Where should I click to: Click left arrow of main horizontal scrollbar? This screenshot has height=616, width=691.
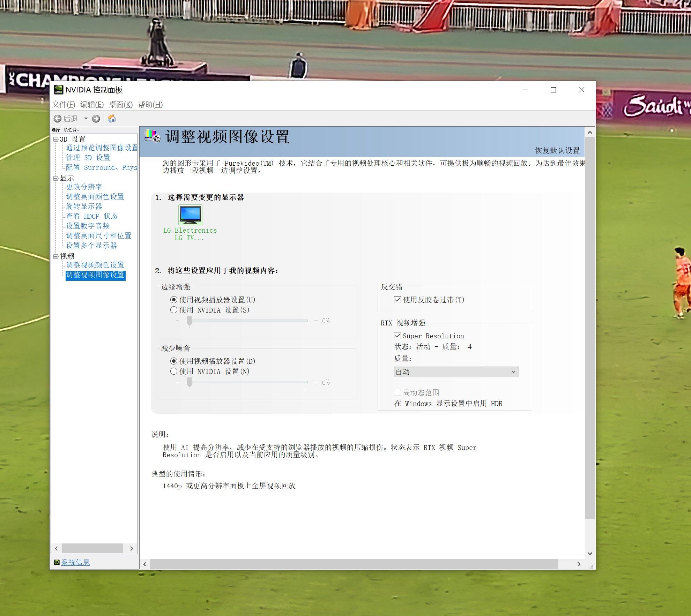pos(145,564)
